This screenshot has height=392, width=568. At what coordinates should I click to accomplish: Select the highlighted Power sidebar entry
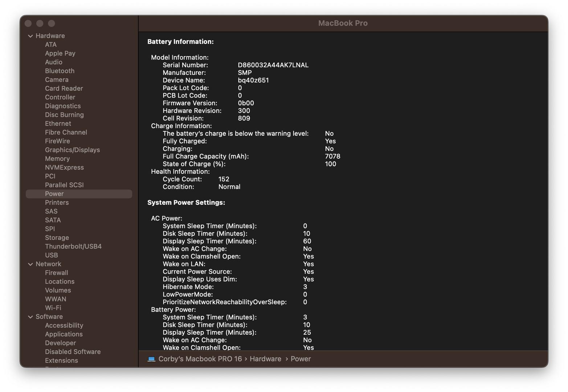(79, 194)
